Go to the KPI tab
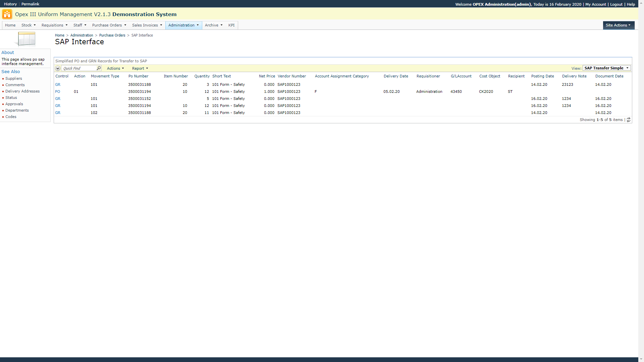The width and height of the screenshot is (644, 362). coord(231,25)
